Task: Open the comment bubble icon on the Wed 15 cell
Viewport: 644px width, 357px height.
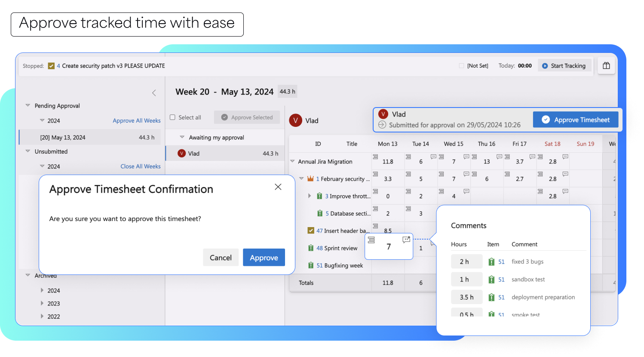Action: (x=466, y=157)
